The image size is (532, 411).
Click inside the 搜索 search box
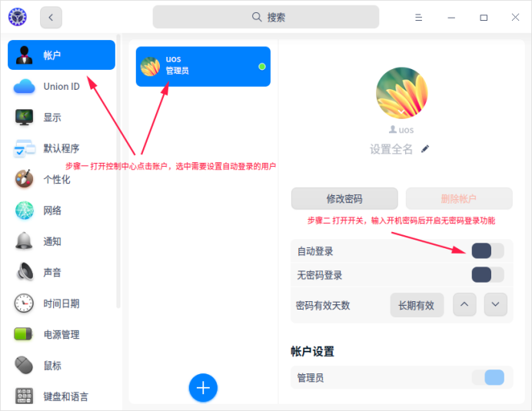pos(266,17)
